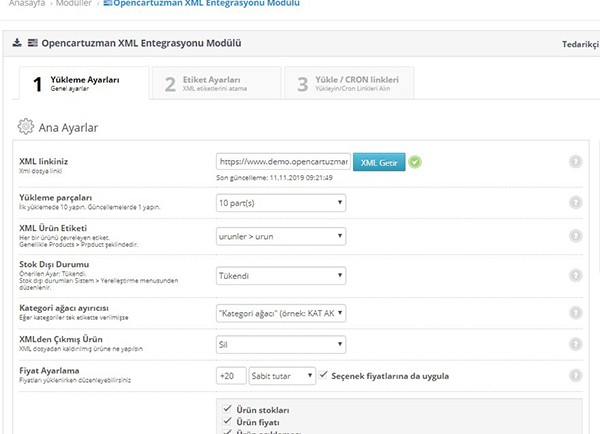Open help icon on XML Ürün Etiketi row
This screenshot has width=600, height=434.
pyautogui.click(x=576, y=236)
